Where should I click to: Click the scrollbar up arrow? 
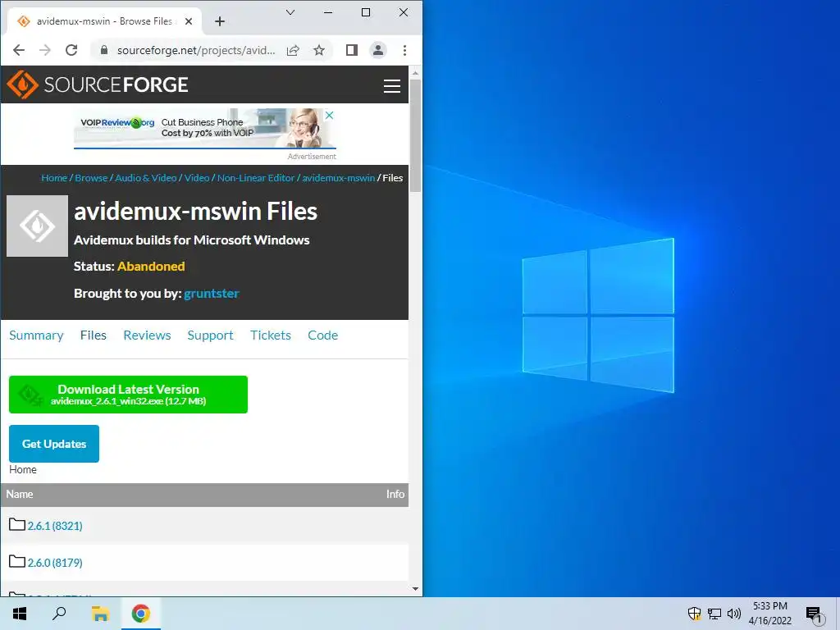415,72
